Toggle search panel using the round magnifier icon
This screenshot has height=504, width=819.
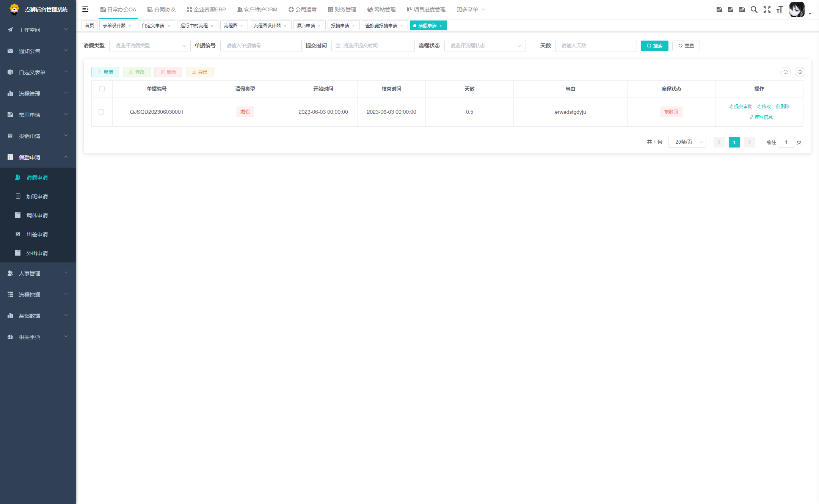[785, 72]
